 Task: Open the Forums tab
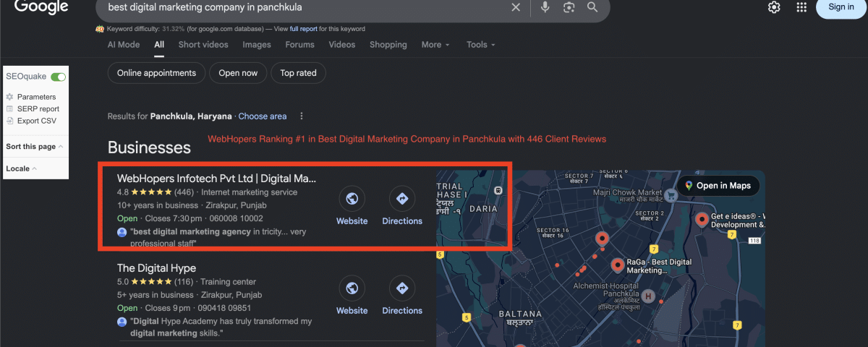click(x=299, y=45)
